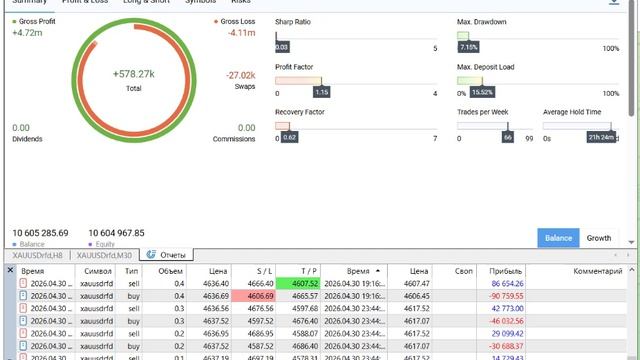Image resolution: width=640 pixels, height=360 pixels.
Task: Click the sell icon of the 42 773.00 row
Action: click(23, 308)
